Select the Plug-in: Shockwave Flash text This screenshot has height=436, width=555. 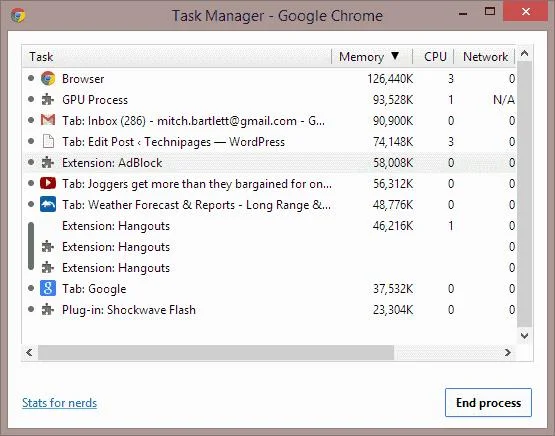[x=129, y=310]
